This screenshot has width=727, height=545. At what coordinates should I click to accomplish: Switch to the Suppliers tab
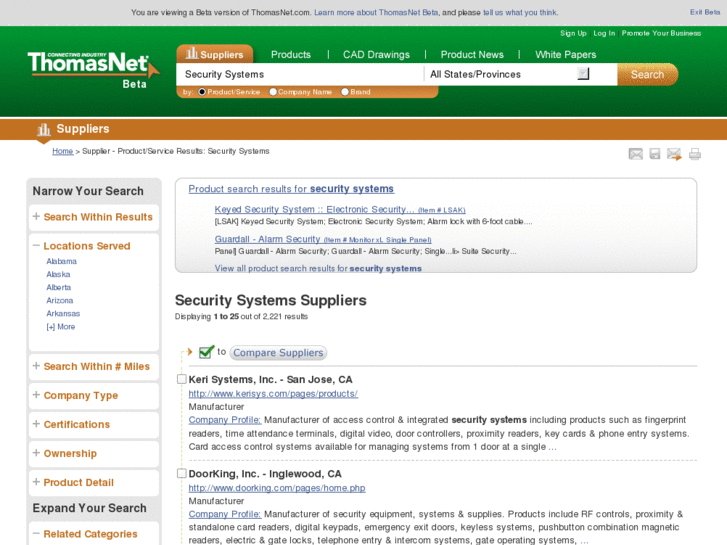(215, 54)
